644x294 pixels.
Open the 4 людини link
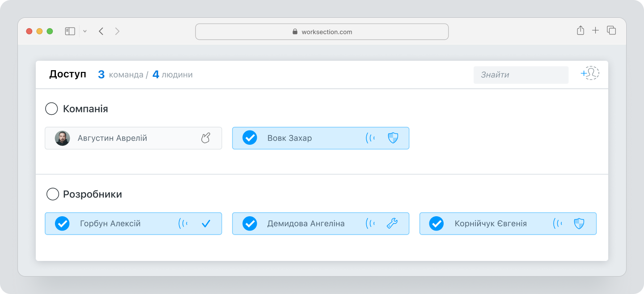tap(174, 74)
